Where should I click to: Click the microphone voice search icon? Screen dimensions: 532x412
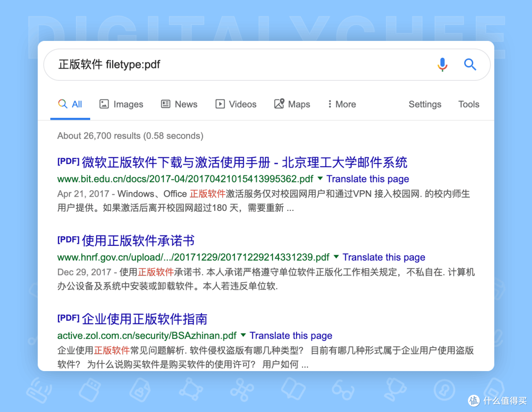point(442,65)
